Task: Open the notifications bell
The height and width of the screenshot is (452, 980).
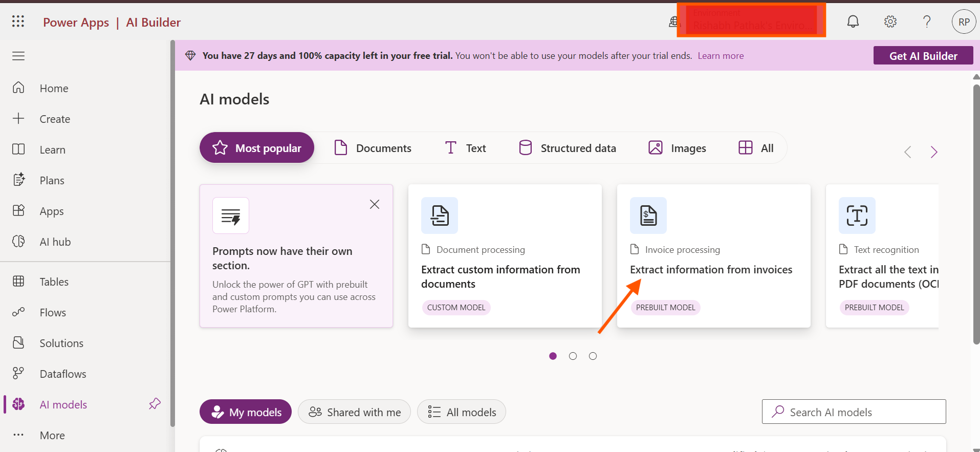Action: coord(853,21)
